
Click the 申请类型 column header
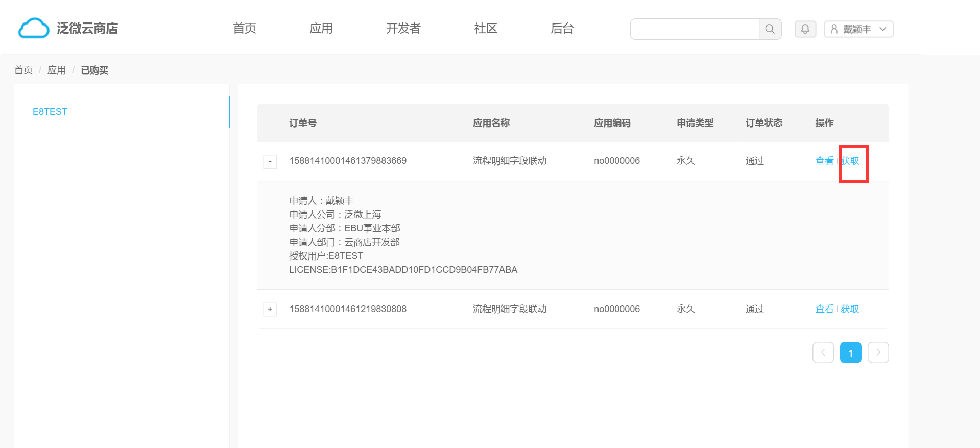(x=695, y=123)
